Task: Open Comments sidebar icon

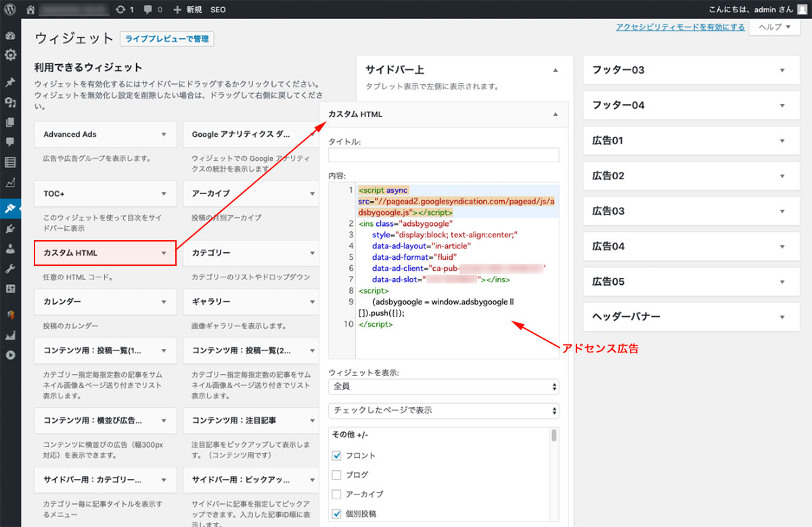Action: tap(10, 142)
